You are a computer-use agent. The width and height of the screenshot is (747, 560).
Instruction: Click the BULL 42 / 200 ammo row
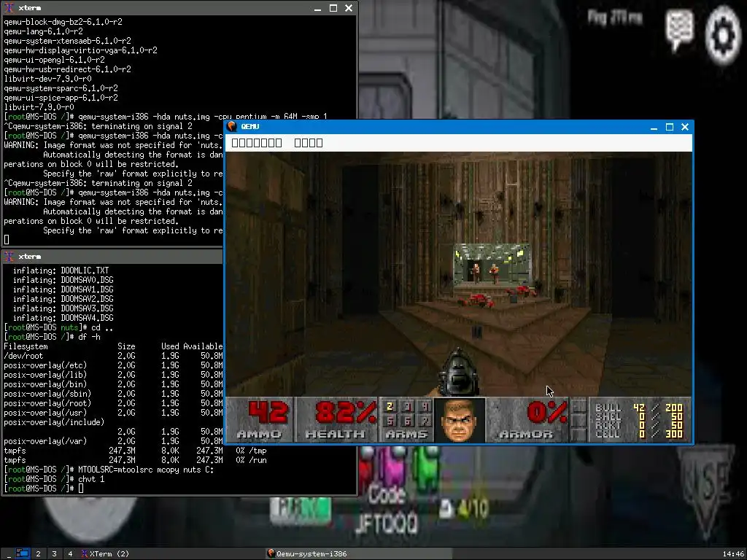tap(639, 408)
